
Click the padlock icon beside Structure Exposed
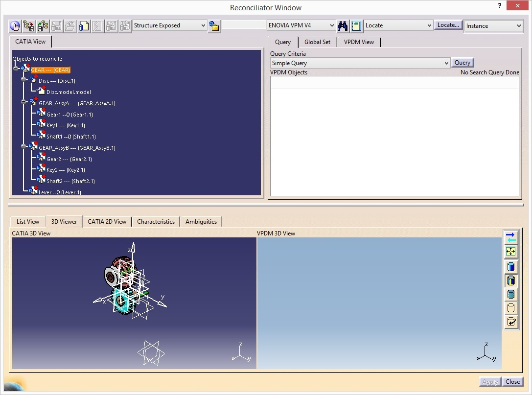[x=214, y=26]
